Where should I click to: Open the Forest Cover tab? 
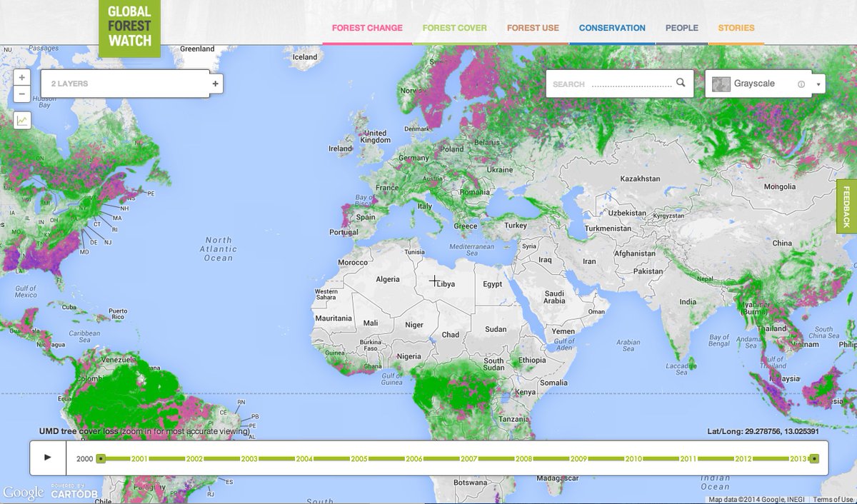click(455, 29)
